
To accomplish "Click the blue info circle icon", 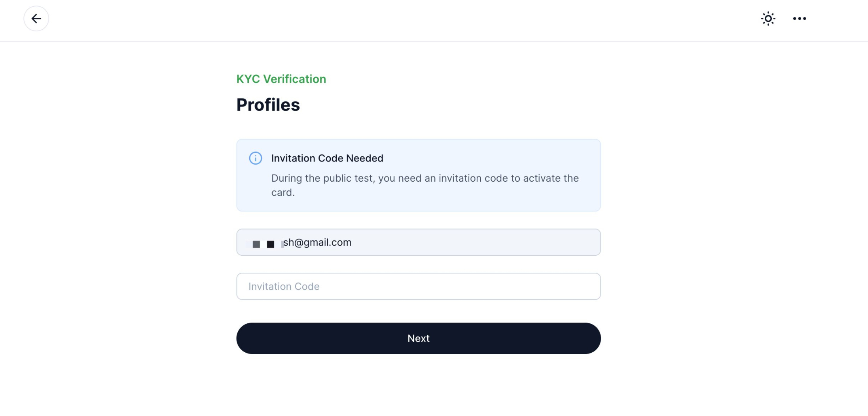I will [256, 158].
